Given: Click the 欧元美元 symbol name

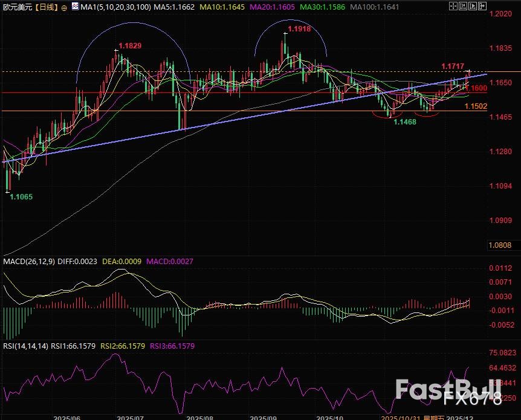Looking at the screenshot, I should coord(16,7).
